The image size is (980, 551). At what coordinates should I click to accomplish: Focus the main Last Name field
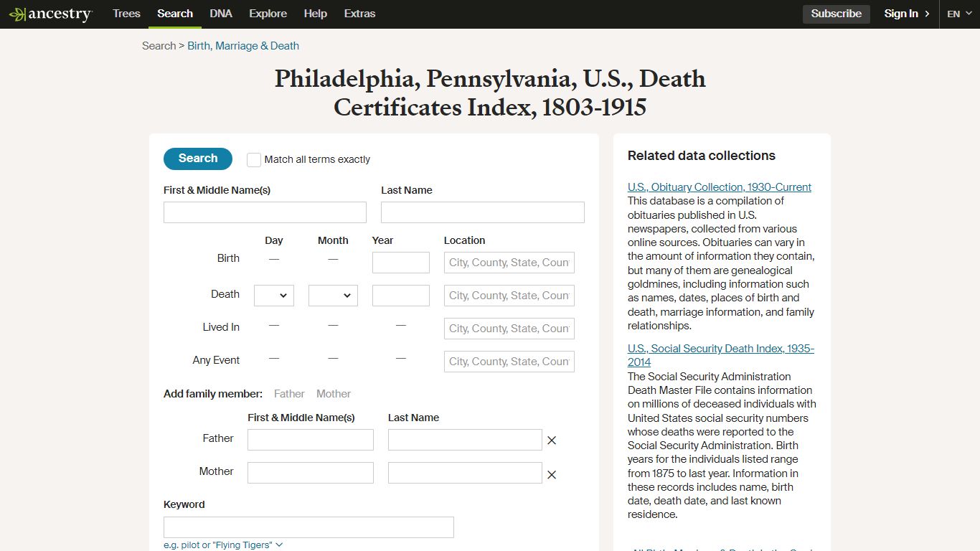483,212
